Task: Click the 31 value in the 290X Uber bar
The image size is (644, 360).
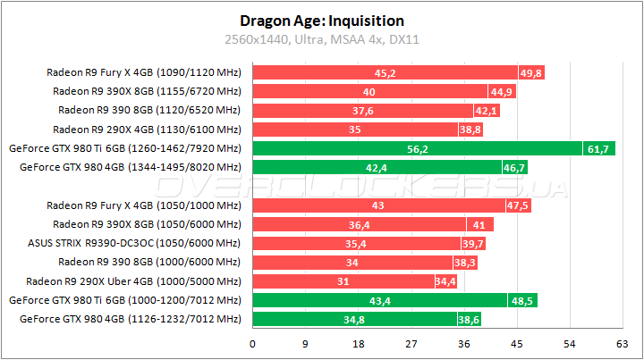Action: coord(343,280)
